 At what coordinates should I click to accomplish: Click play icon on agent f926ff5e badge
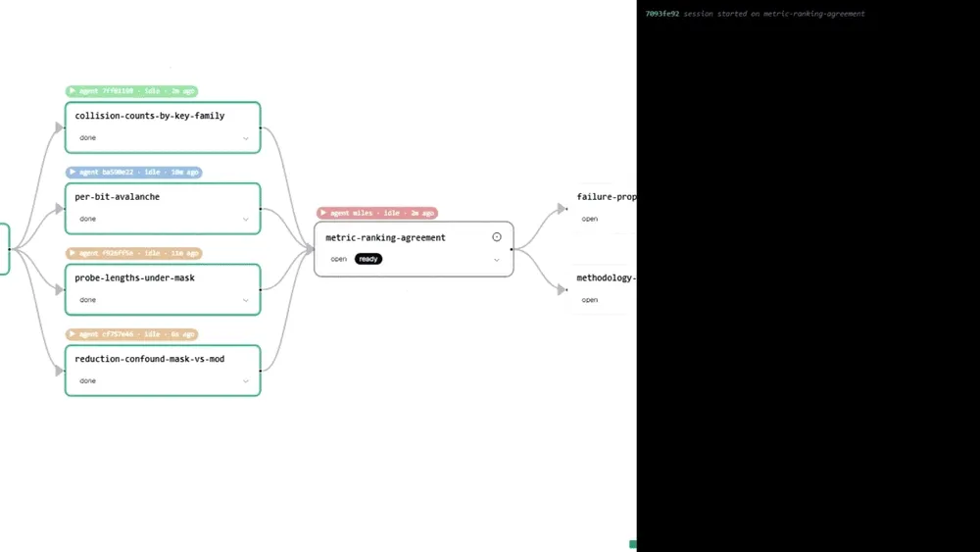pos(73,253)
